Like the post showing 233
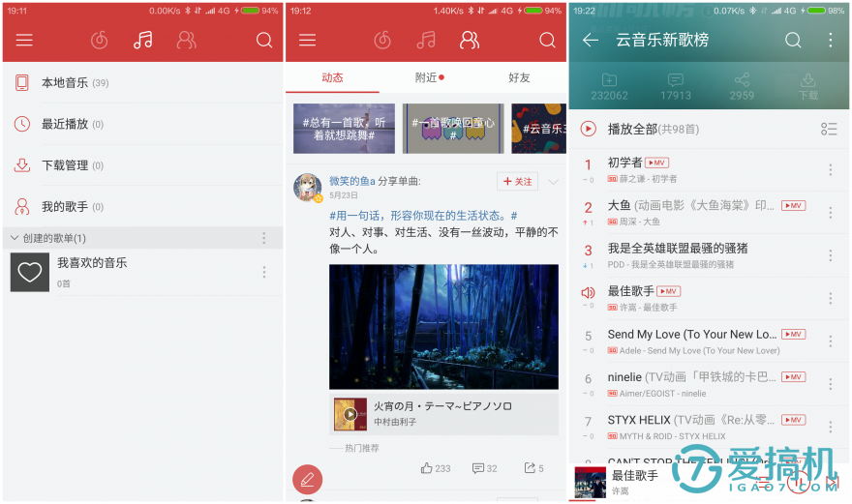Viewport: 852px width, 504px height. 436,468
